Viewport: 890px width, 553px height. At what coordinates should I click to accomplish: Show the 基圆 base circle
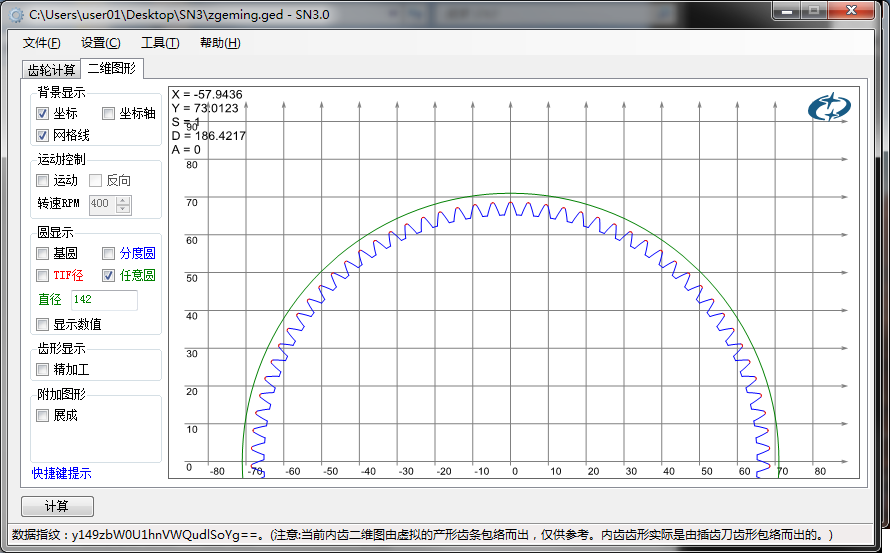click(43, 253)
